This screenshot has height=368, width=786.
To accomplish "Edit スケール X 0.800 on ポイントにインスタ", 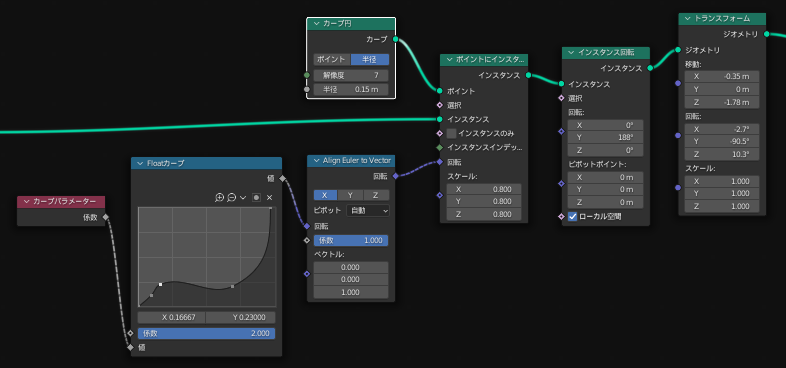I will [484, 189].
